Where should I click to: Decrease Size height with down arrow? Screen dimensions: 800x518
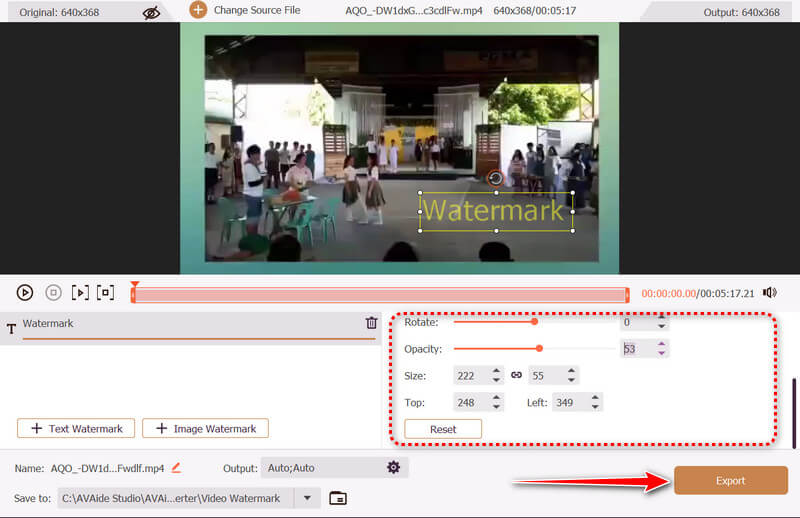[571, 380]
